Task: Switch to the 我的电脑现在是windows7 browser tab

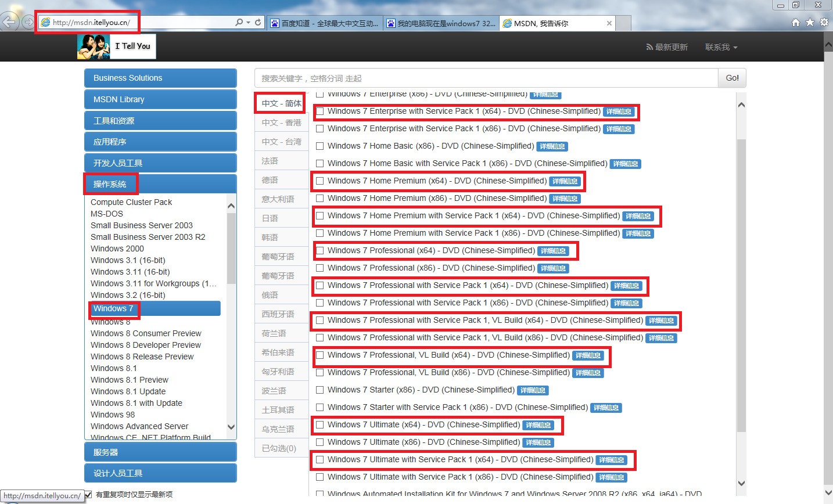Action: click(441, 23)
